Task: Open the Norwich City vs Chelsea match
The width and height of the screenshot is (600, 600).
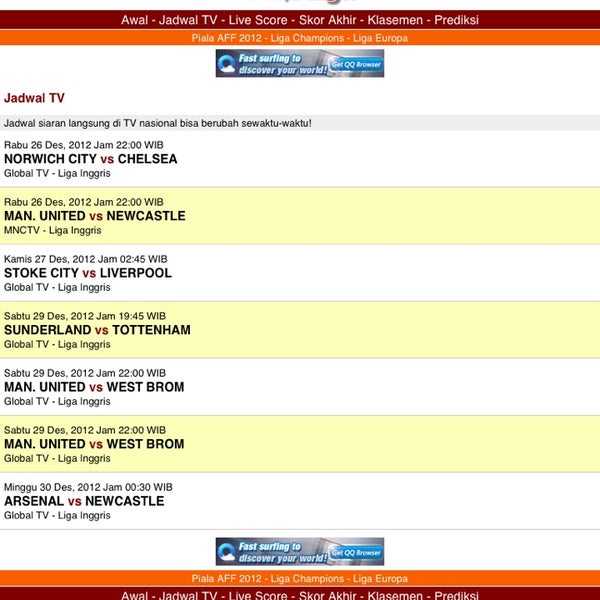Action: point(91,159)
